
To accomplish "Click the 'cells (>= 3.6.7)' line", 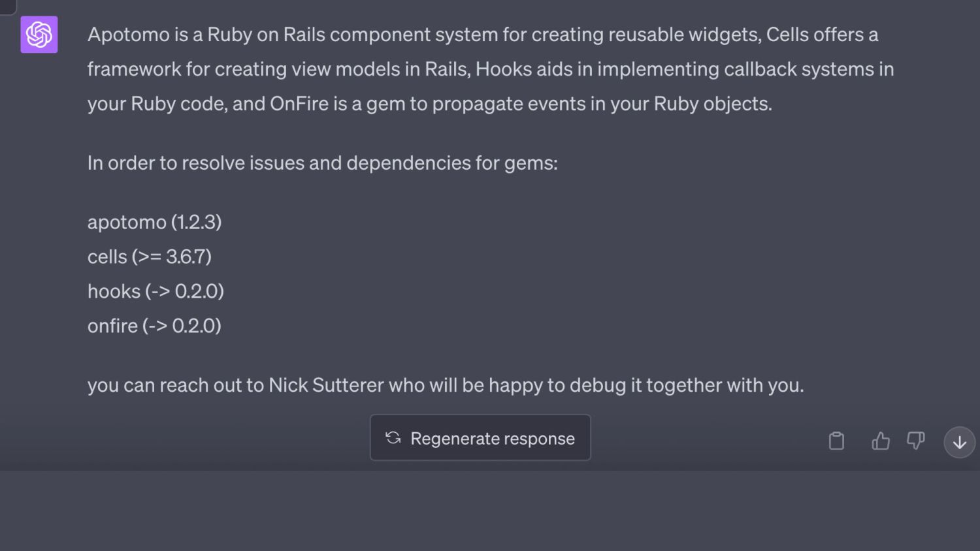I will 150,257.
